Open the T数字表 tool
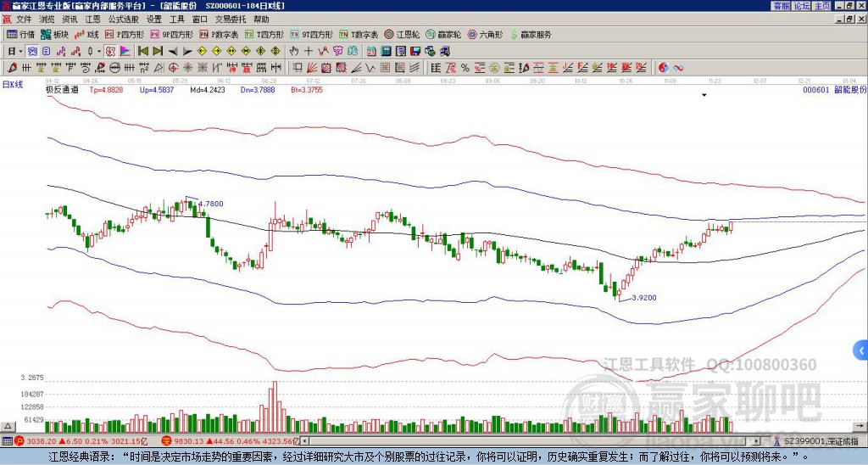The image size is (868, 465). [x=359, y=35]
